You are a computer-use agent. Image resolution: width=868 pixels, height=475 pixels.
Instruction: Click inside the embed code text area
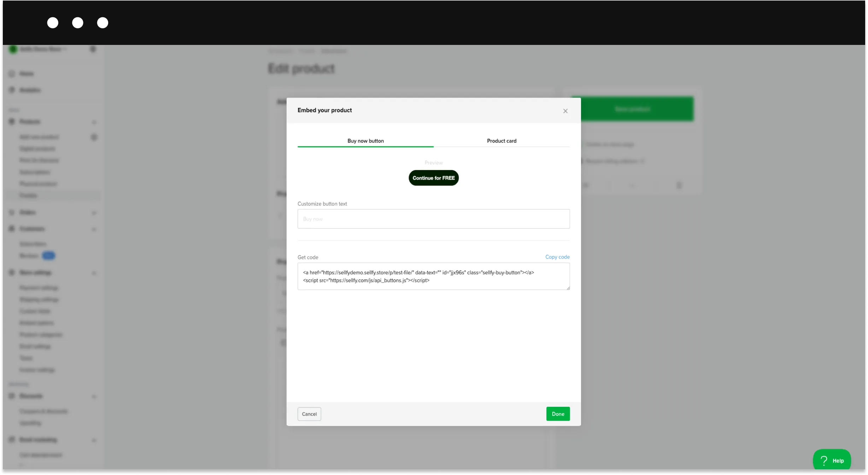[433, 276]
